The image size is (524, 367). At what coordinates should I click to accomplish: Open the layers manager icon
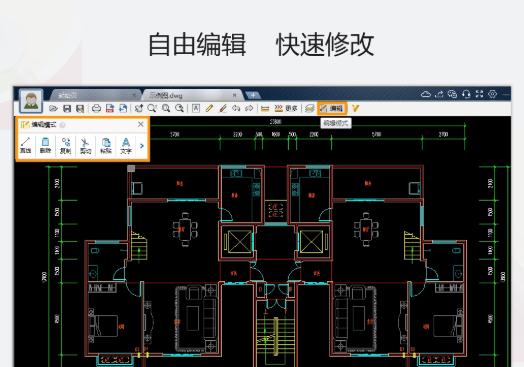[310, 108]
